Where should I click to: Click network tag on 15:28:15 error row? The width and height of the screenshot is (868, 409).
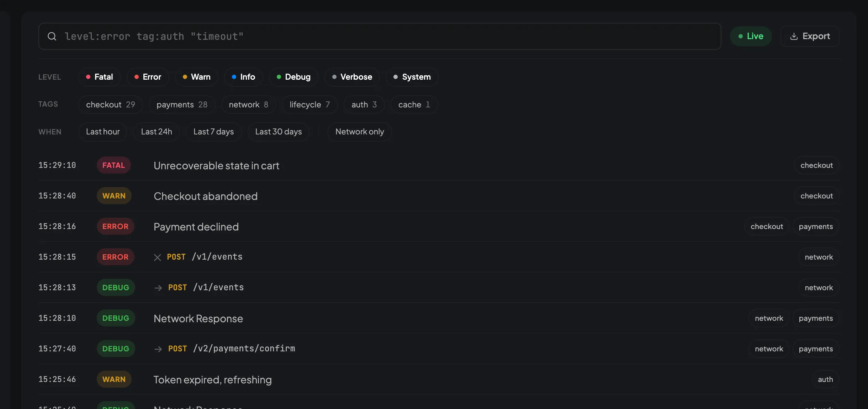point(819,257)
